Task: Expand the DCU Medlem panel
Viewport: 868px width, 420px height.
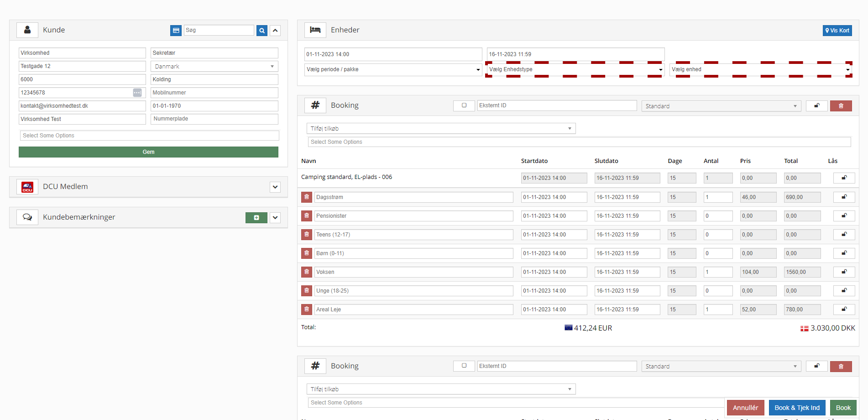Action: click(x=275, y=187)
